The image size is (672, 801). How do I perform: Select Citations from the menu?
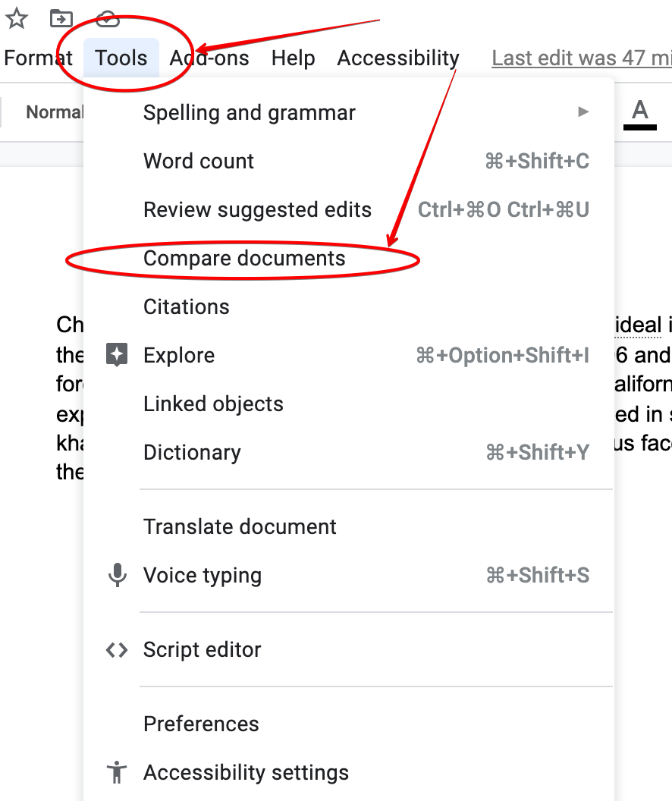186,306
